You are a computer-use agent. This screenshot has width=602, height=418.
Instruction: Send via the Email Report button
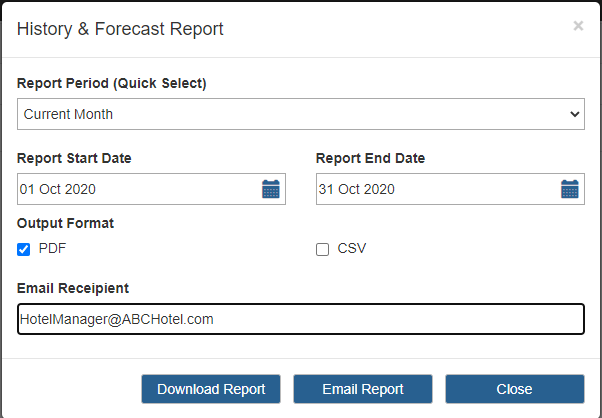[363, 389]
